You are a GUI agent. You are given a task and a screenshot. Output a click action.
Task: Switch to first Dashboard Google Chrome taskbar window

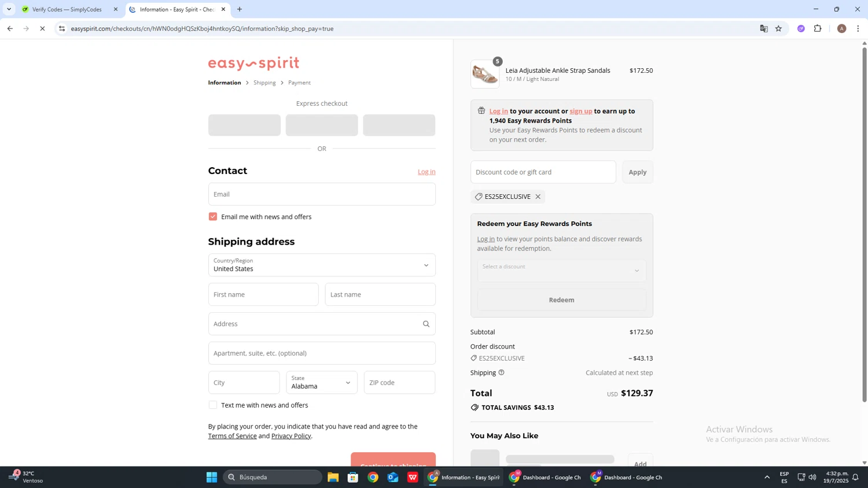545,477
